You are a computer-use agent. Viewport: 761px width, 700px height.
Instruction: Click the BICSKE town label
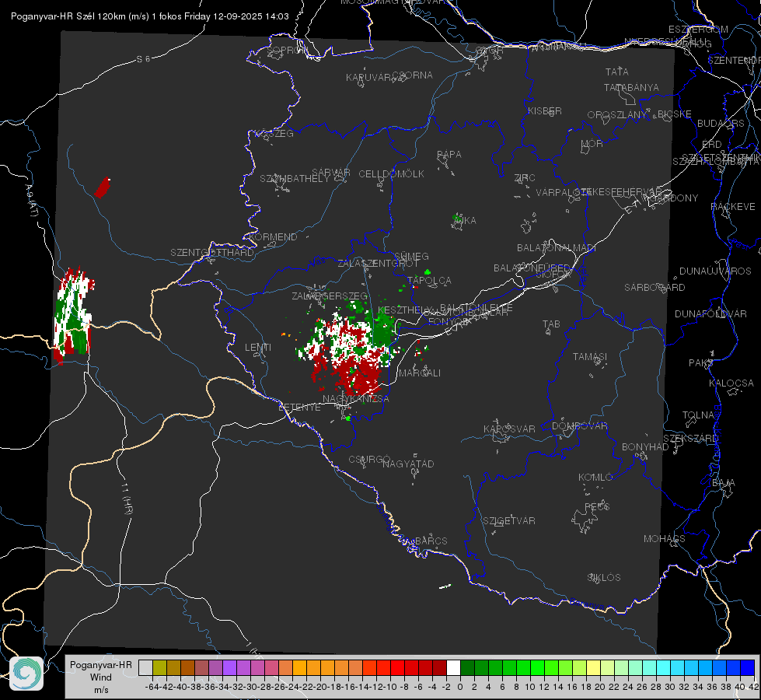(x=675, y=114)
